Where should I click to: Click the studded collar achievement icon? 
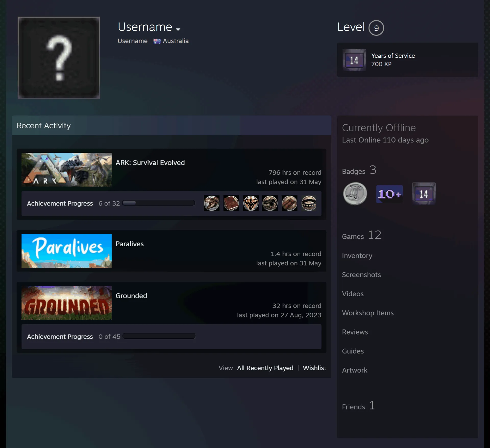(x=309, y=203)
